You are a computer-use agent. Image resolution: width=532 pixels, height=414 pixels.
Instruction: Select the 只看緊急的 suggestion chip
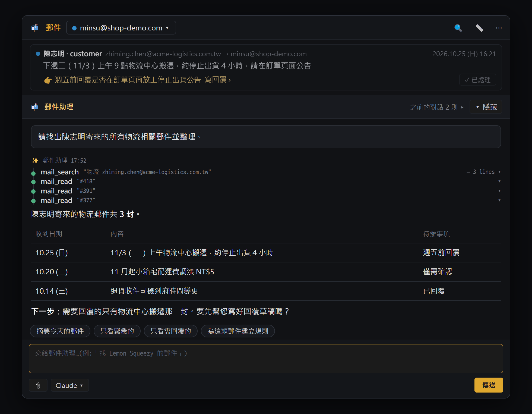click(117, 331)
